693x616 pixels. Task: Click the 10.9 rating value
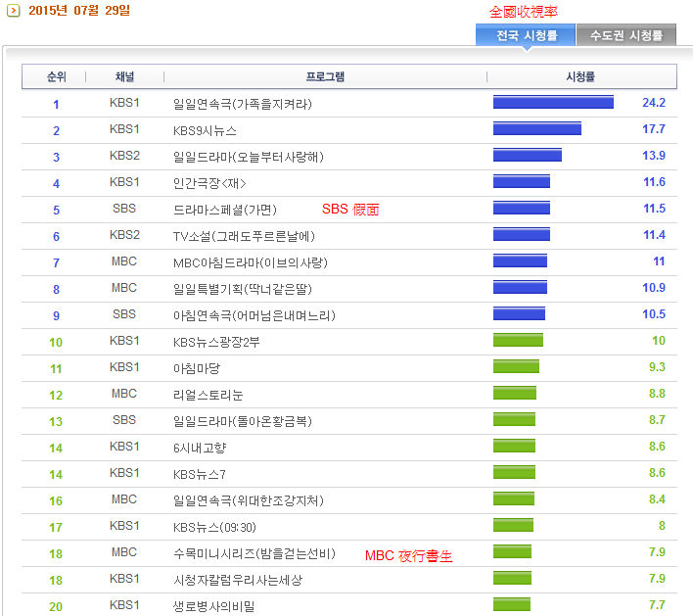point(654,288)
